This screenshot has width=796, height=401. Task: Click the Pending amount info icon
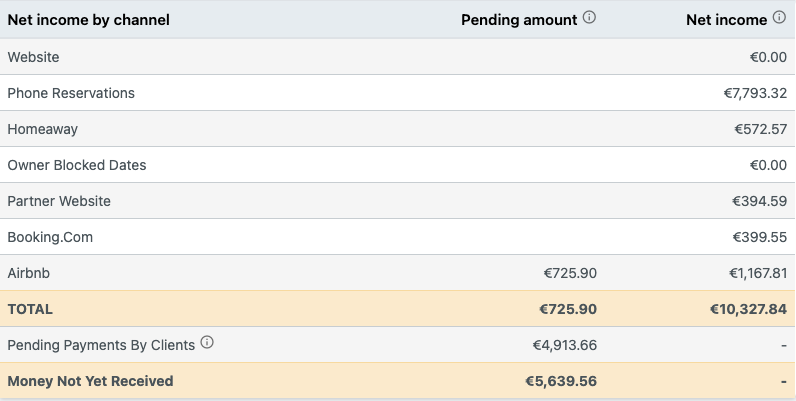589,18
